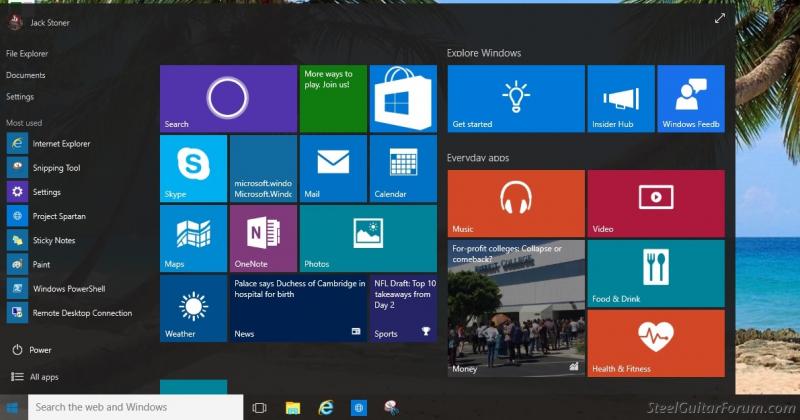This screenshot has height=420, width=800.
Task: Open the All apps list
Action: coord(35,377)
